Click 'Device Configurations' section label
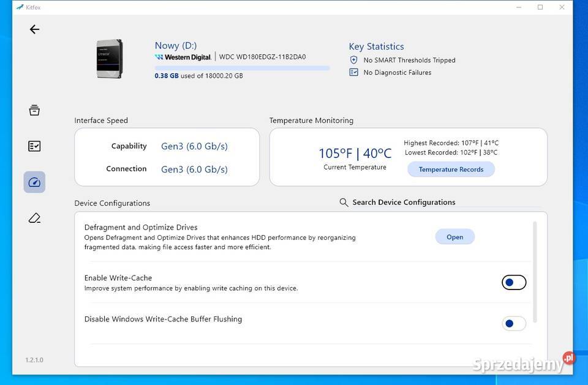Image resolution: width=588 pixels, height=385 pixels. click(x=112, y=203)
